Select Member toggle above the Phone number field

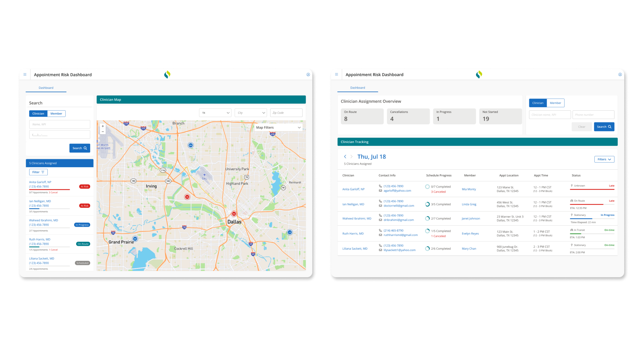[555, 103]
